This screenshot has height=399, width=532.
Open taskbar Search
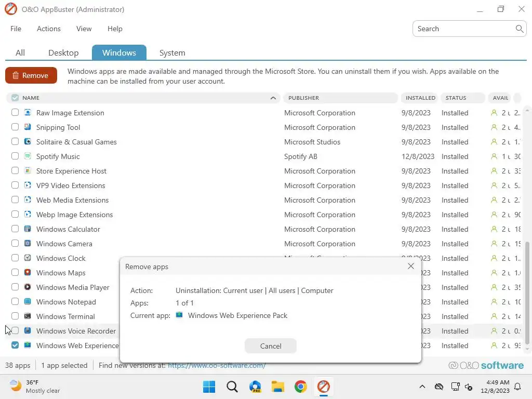point(232,387)
